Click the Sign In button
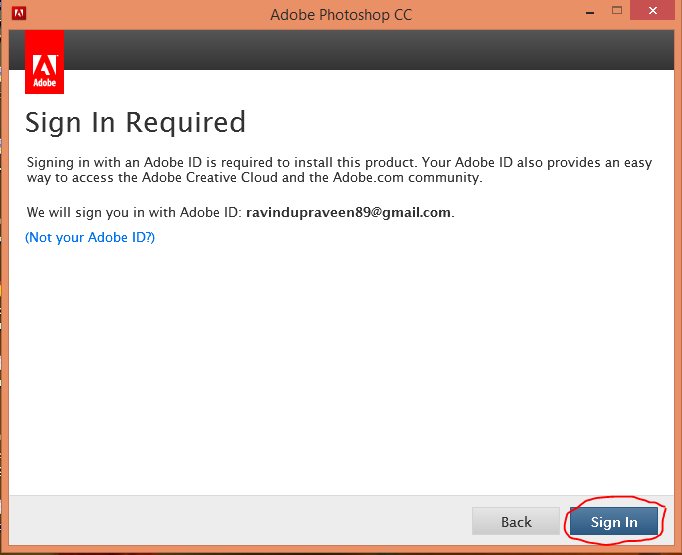Image resolution: width=682 pixels, height=555 pixels. [613, 521]
